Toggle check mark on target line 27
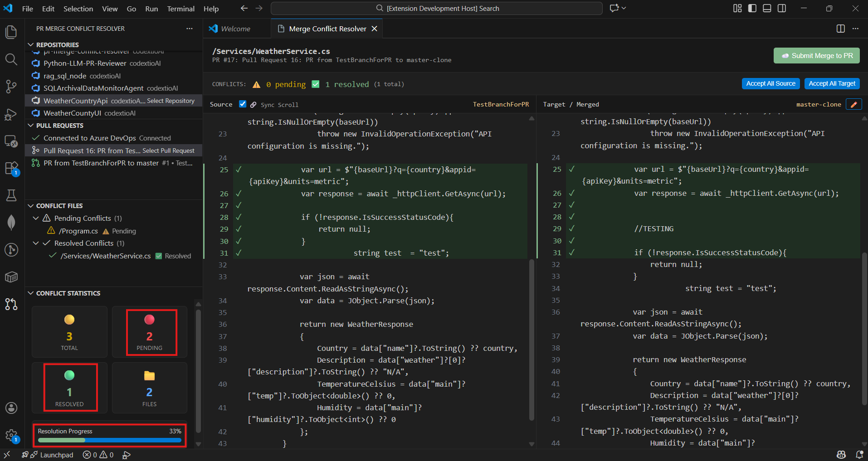Viewport: 868px width, 461px height. 572,205
